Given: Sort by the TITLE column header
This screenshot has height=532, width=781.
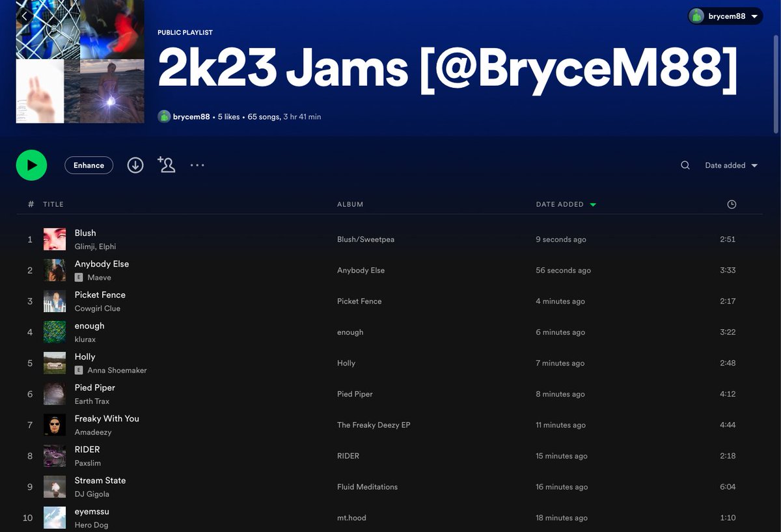Looking at the screenshot, I should coord(53,204).
